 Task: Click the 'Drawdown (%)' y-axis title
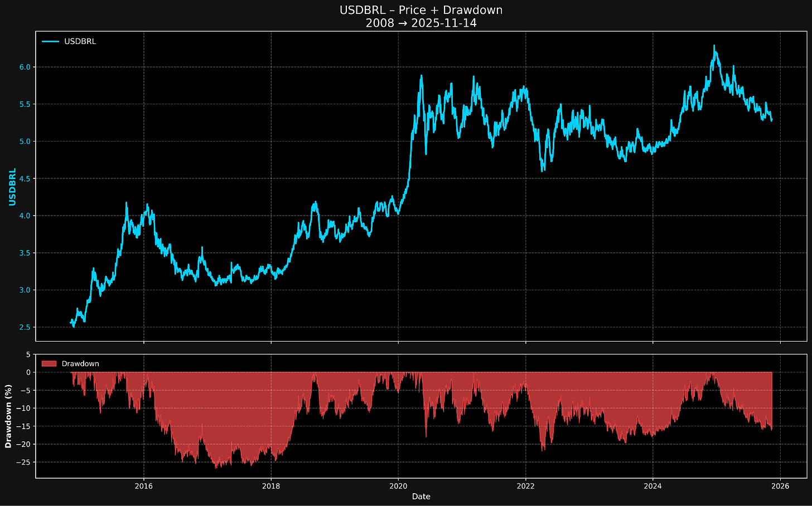coord(8,416)
